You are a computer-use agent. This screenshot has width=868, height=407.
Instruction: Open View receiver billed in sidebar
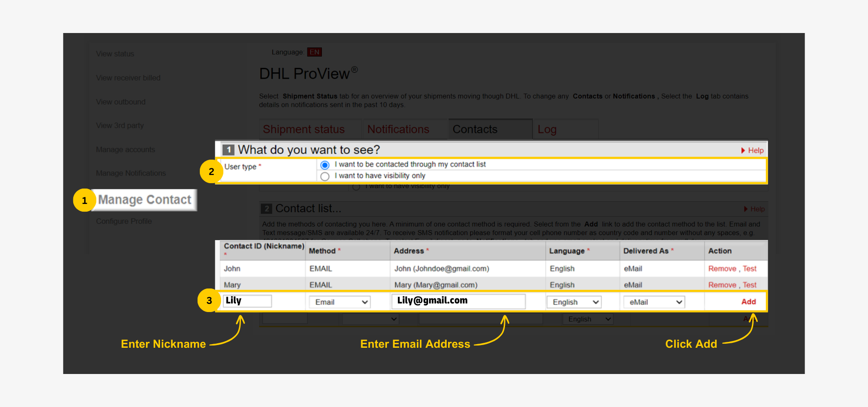coord(128,78)
